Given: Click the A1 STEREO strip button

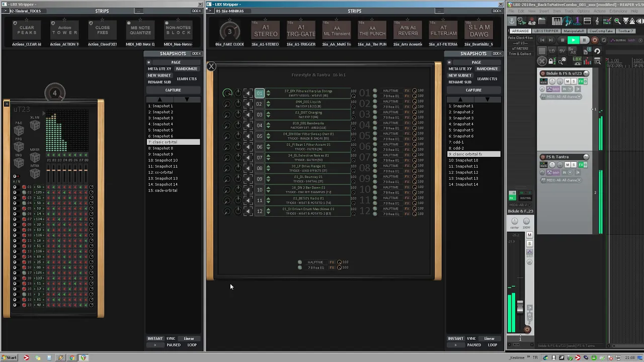Looking at the screenshot, I should pos(266,31).
